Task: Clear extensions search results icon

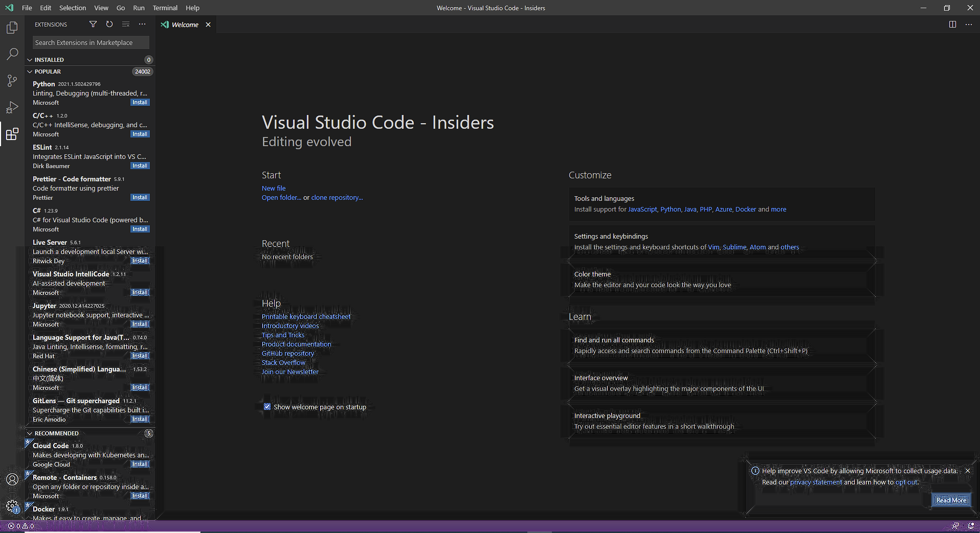Action: (x=125, y=24)
